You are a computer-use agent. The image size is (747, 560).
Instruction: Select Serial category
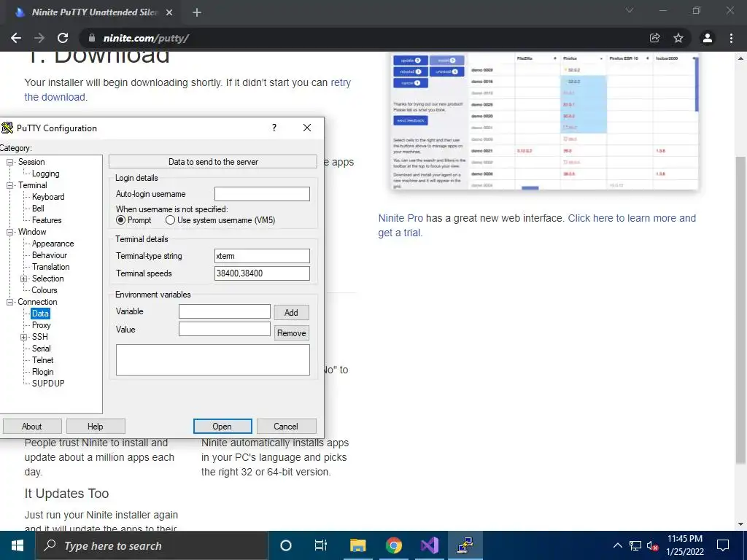(42, 349)
